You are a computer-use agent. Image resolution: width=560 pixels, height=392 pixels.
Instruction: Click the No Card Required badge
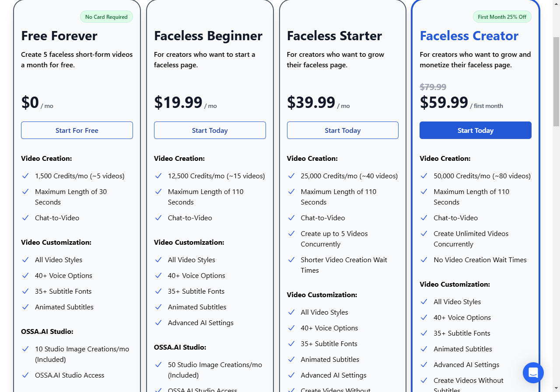(106, 17)
